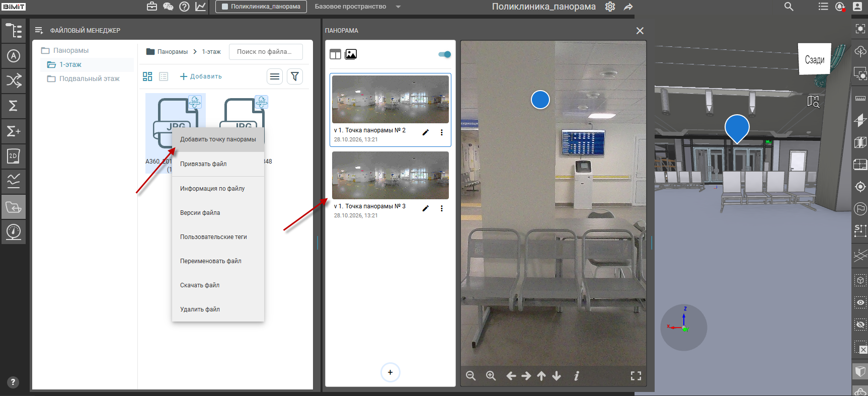Viewport: 868px width, 396px height.
Task: Click the search magnifier in top bar
Action: tap(789, 7)
